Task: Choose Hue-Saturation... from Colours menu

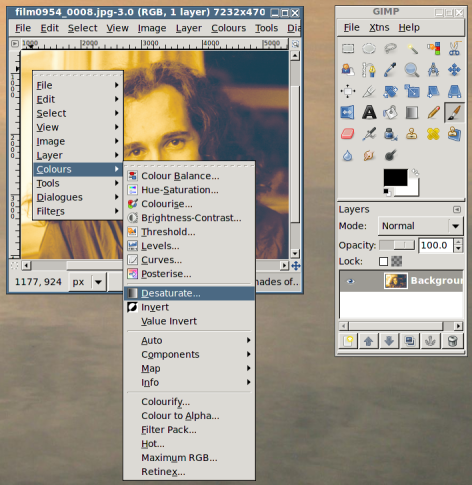Action: pos(189,190)
